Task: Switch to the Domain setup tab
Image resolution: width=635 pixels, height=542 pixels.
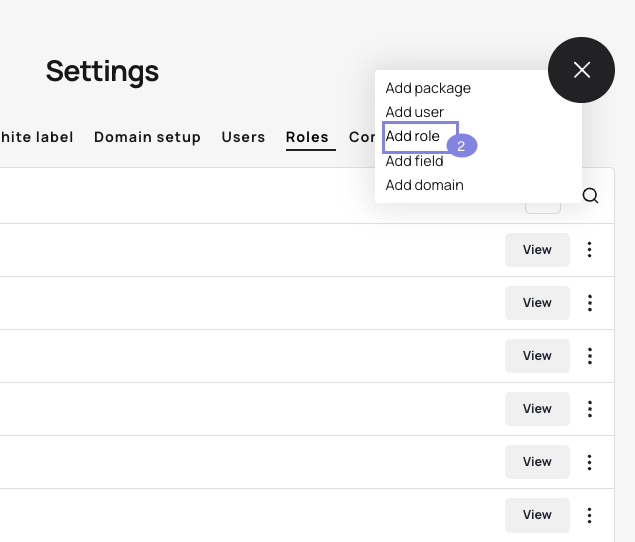Action: pyautogui.click(x=147, y=137)
